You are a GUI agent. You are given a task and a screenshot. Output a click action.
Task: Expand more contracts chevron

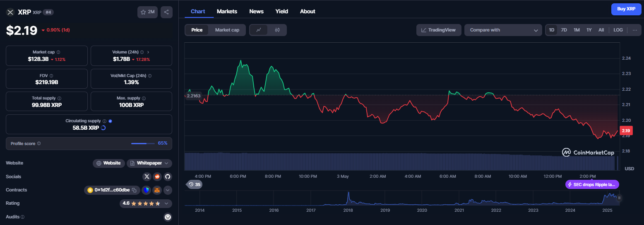168,190
